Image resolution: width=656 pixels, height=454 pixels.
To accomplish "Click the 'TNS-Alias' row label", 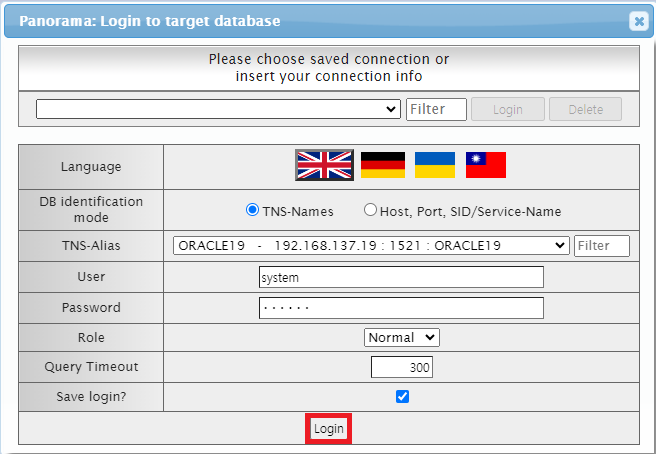I will (x=91, y=245).
